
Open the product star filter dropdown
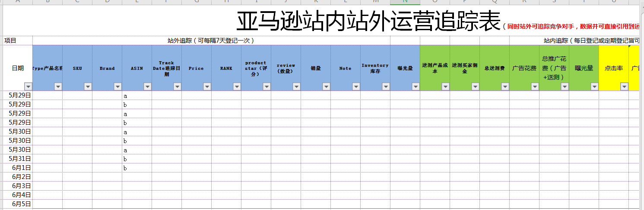266,86
